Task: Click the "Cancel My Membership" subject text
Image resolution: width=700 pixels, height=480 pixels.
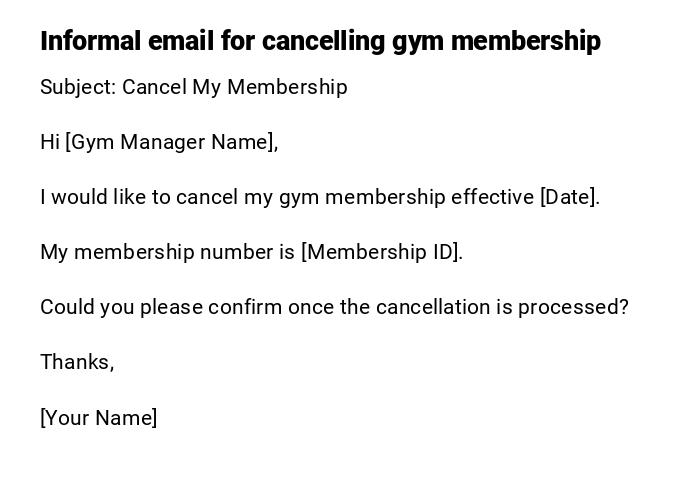Action: coord(235,87)
